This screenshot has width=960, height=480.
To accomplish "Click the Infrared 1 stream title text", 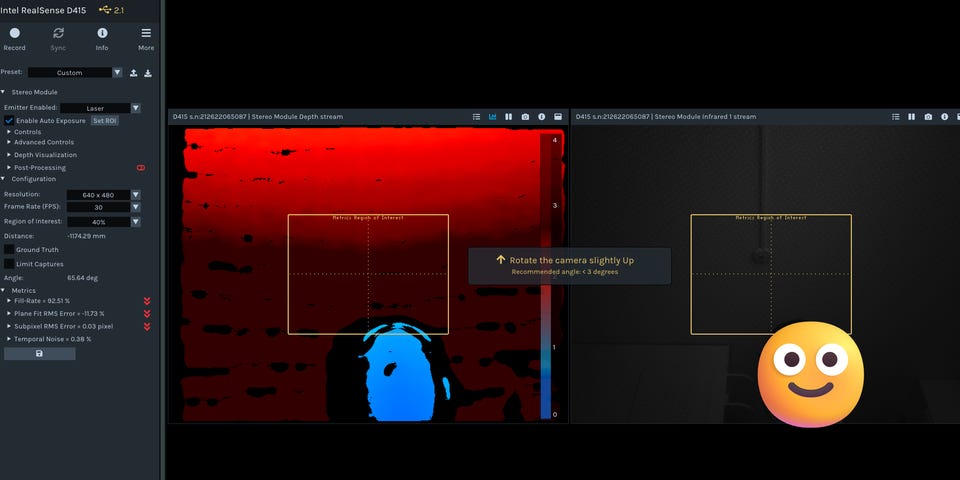I will (x=666, y=117).
